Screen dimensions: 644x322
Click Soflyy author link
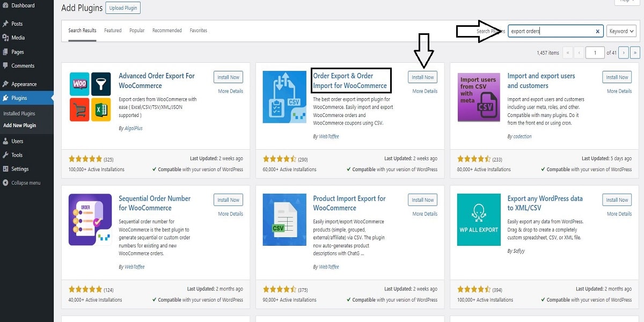click(519, 251)
